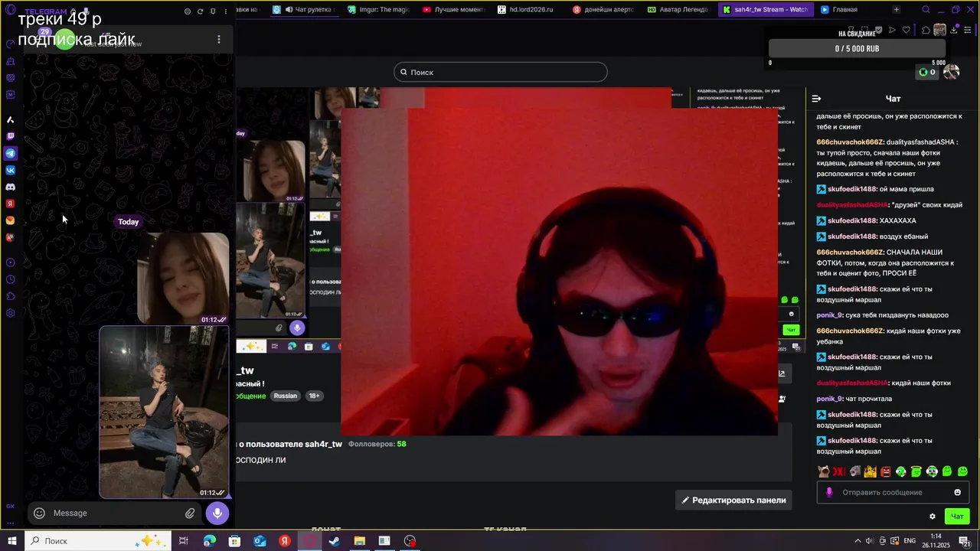Open Opera sidebar settings gear
This screenshot has height=551, width=980.
10,313
